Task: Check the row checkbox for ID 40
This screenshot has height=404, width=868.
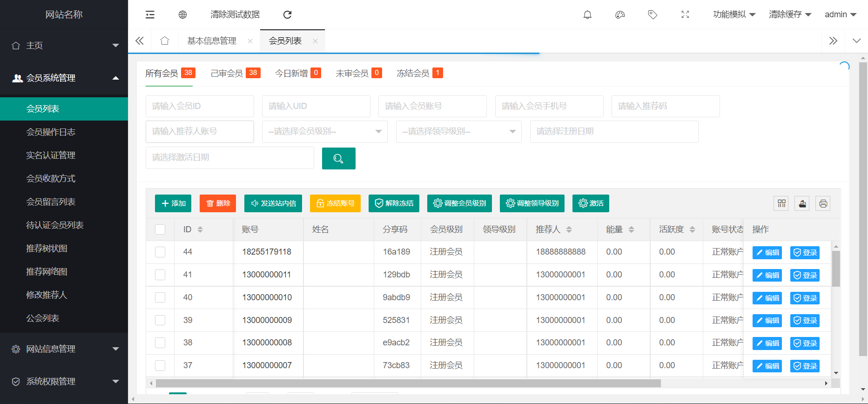Action: (x=160, y=297)
